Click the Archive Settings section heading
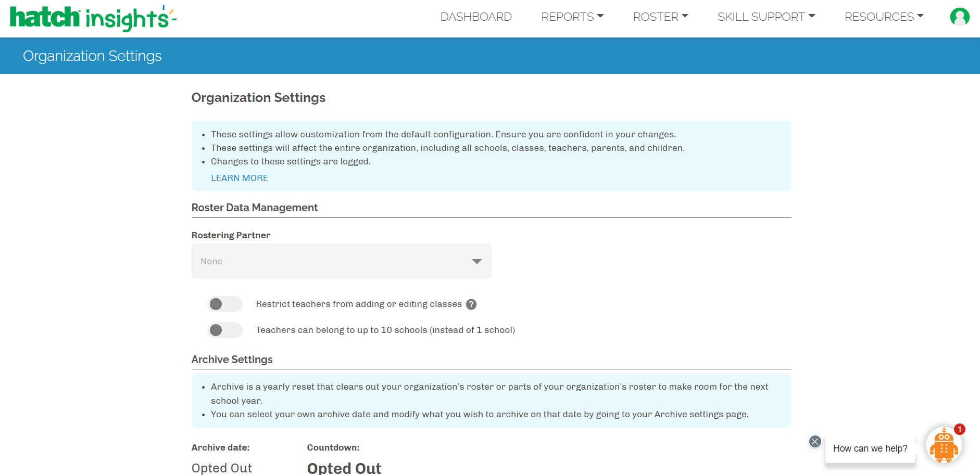980x475 pixels. [232, 360]
